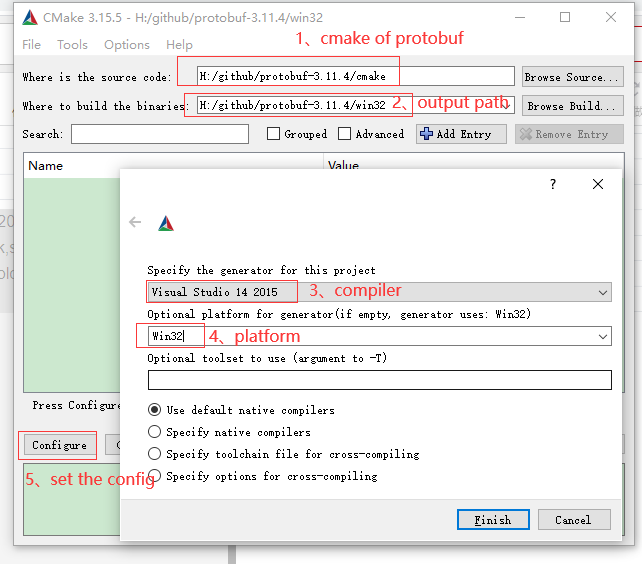
Task: Select Specify toolchain file for cross-compiling
Action: [154, 453]
